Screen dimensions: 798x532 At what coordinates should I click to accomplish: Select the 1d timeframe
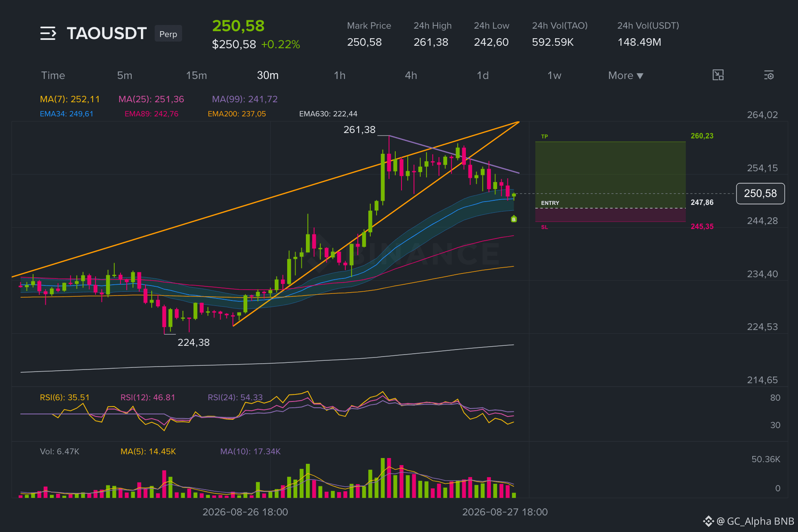(483, 76)
